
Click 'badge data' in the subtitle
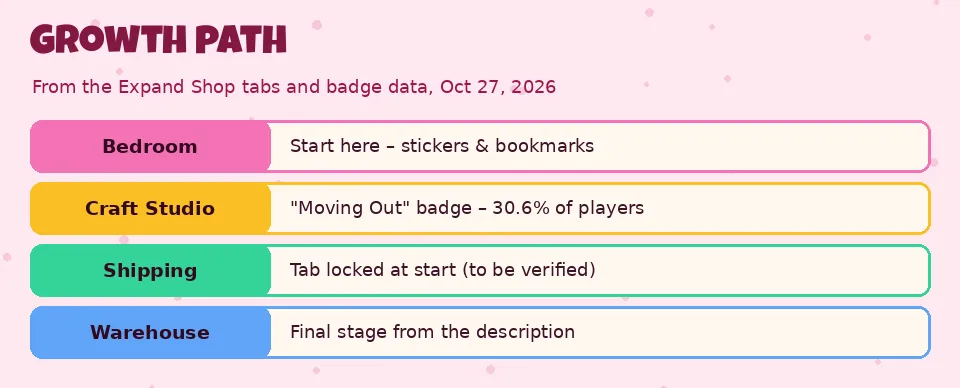pos(377,87)
